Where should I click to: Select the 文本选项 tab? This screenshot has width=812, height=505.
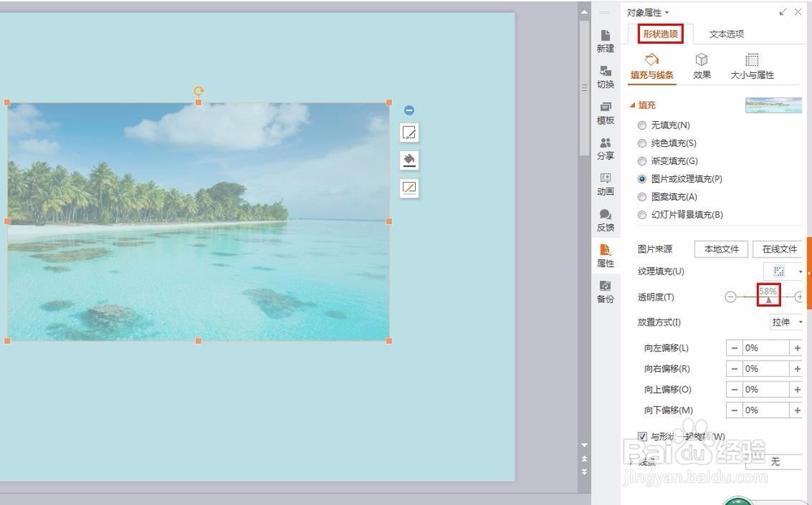point(727,33)
